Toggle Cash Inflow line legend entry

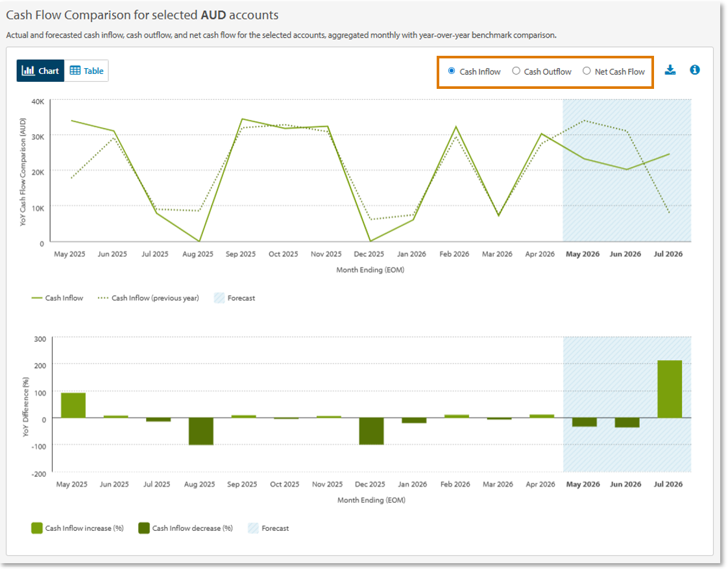point(57,298)
